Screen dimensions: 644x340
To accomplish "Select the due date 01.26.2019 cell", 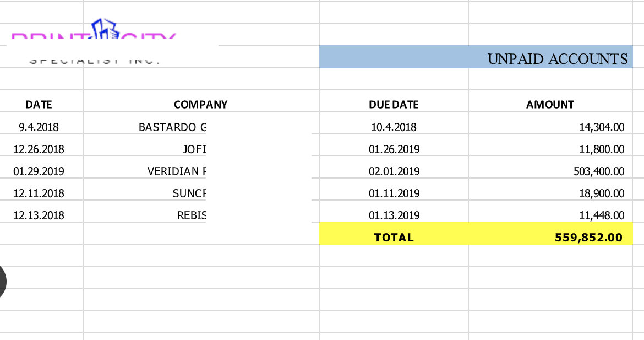I will click(394, 149).
